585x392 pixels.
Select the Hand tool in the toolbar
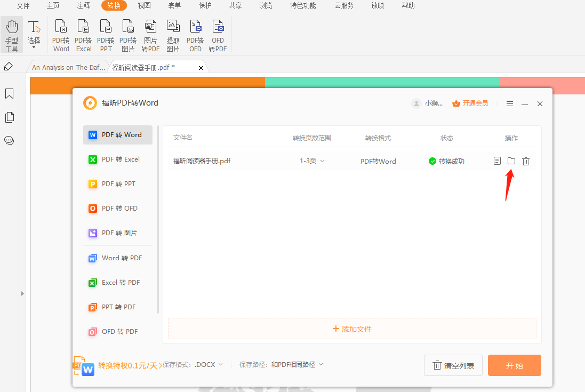pyautogui.click(x=11, y=34)
